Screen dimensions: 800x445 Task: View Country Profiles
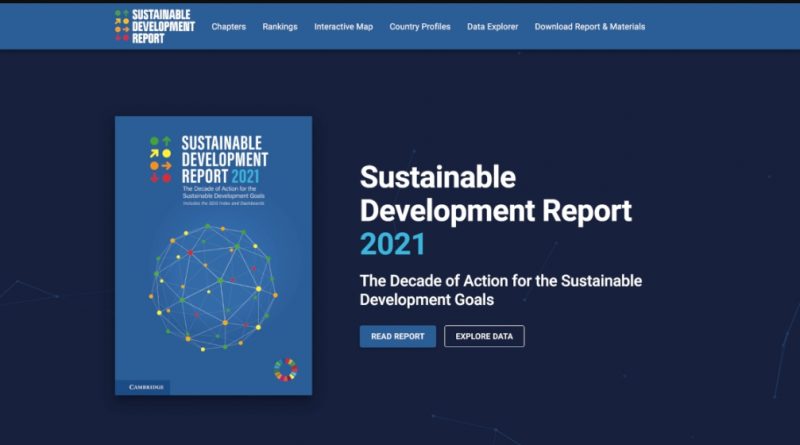(x=420, y=27)
